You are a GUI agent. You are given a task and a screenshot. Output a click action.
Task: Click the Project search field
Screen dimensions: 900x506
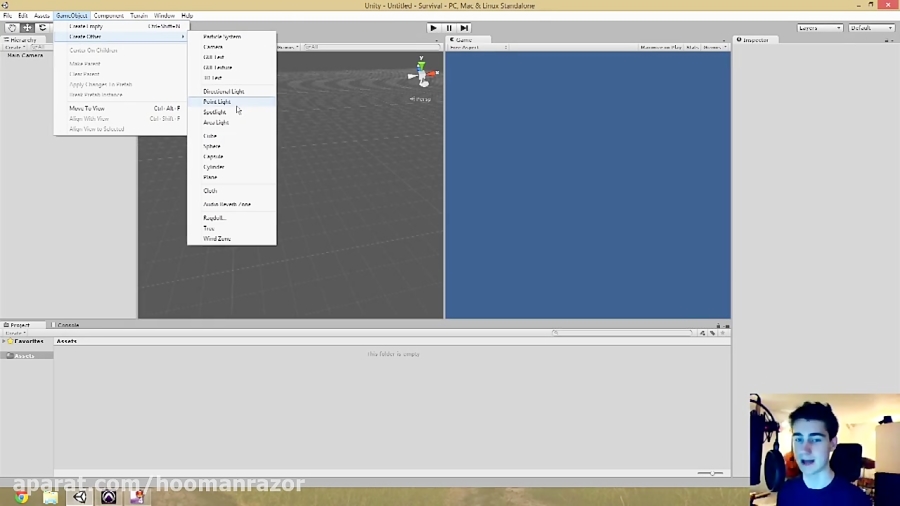623,333
